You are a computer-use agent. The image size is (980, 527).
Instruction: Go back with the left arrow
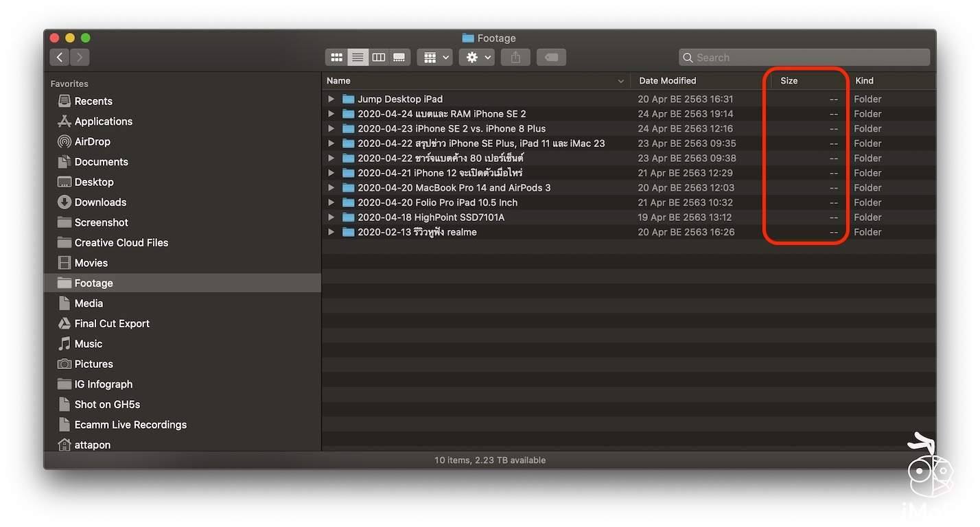[x=60, y=58]
